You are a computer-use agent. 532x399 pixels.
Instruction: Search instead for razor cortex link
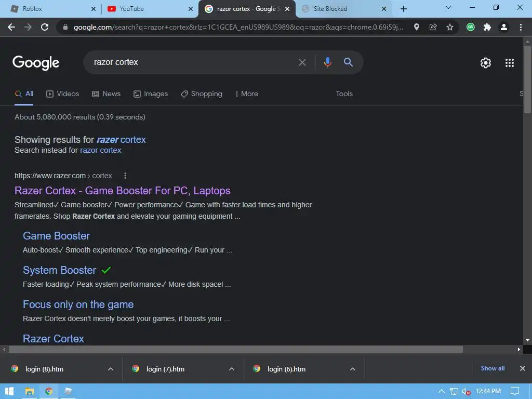(x=100, y=150)
